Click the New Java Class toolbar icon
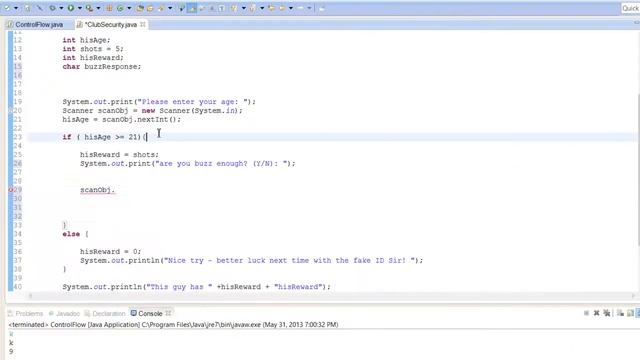This screenshot has width=640, height=360. [x=120, y=8]
